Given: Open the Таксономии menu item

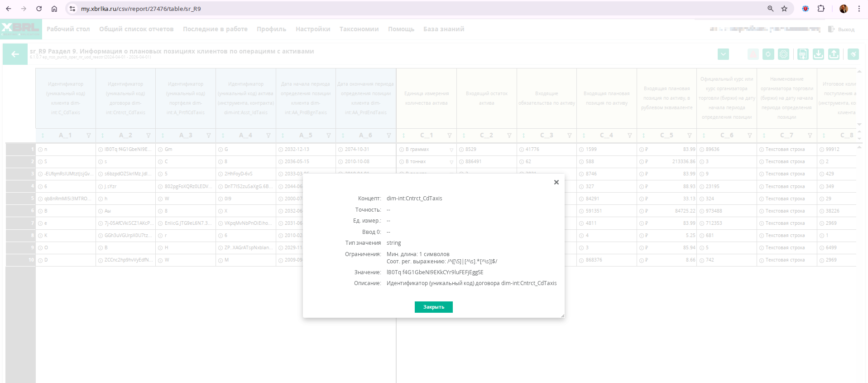Looking at the screenshot, I should pos(359,29).
